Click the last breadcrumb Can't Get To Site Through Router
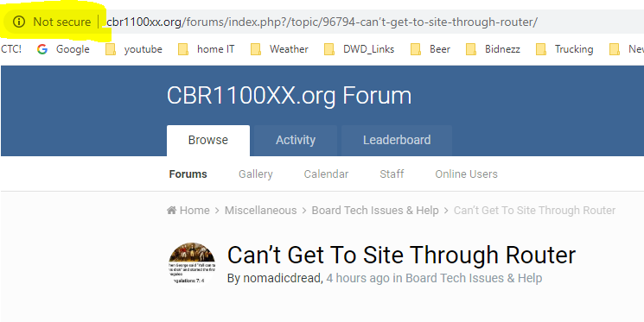This screenshot has width=644, height=322. [x=534, y=211]
